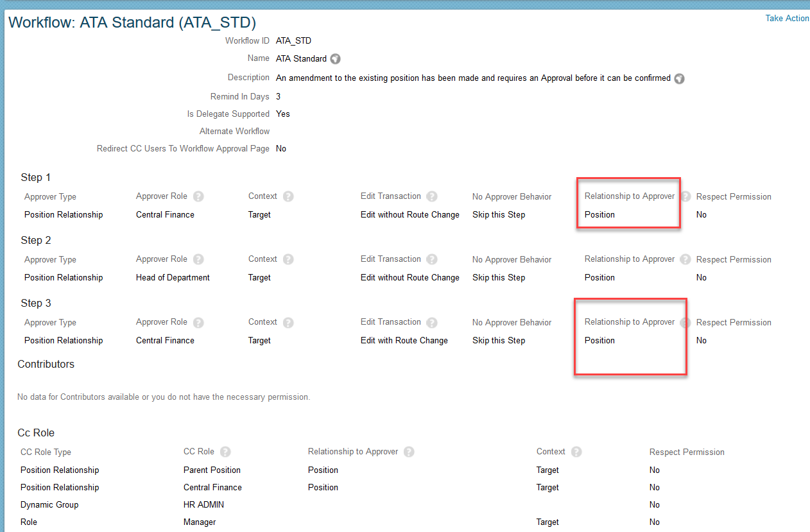
Task: Click the Target context in the Manager row
Action: [x=547, y=522]
